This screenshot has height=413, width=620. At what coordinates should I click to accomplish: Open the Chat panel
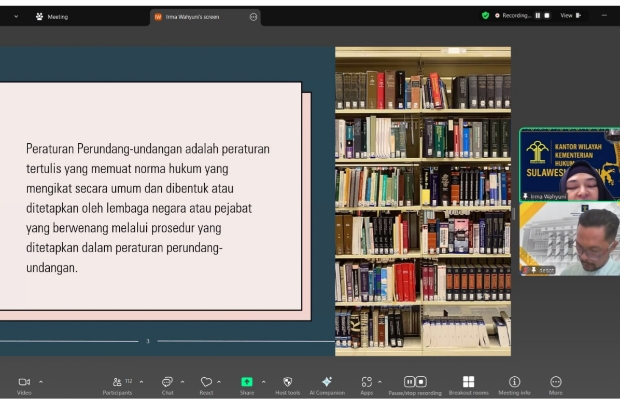[167, 382]
